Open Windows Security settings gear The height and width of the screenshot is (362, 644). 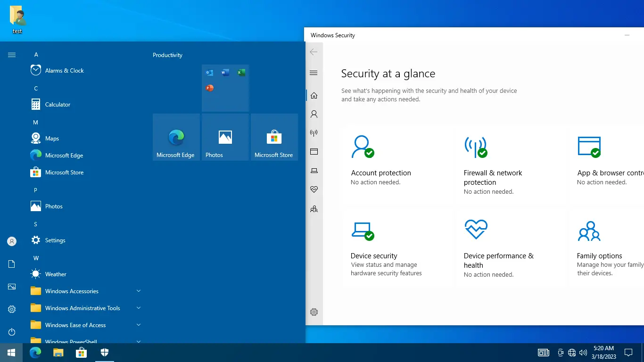(314, 312)
